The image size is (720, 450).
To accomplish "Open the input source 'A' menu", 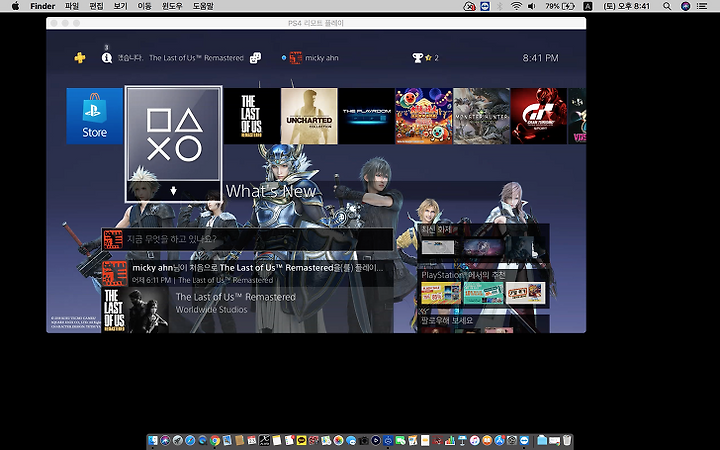I will point(587,6).
